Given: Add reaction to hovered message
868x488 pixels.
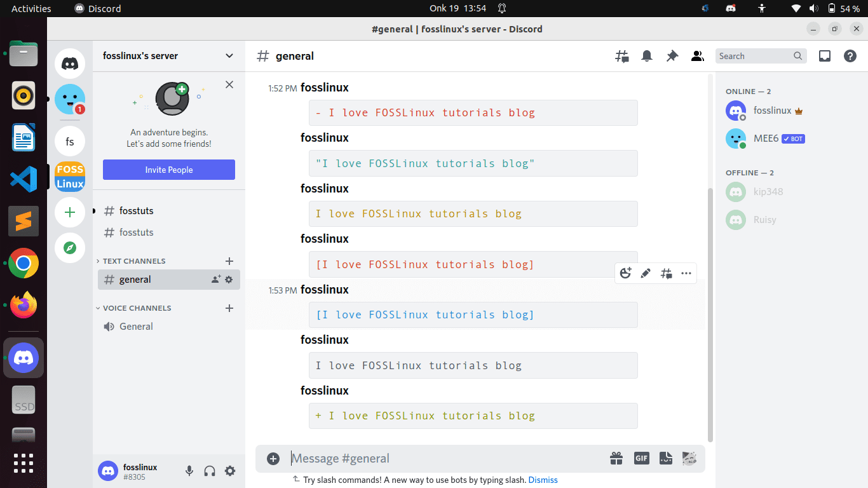Looking at the screenshot, I should click(626, 273).
